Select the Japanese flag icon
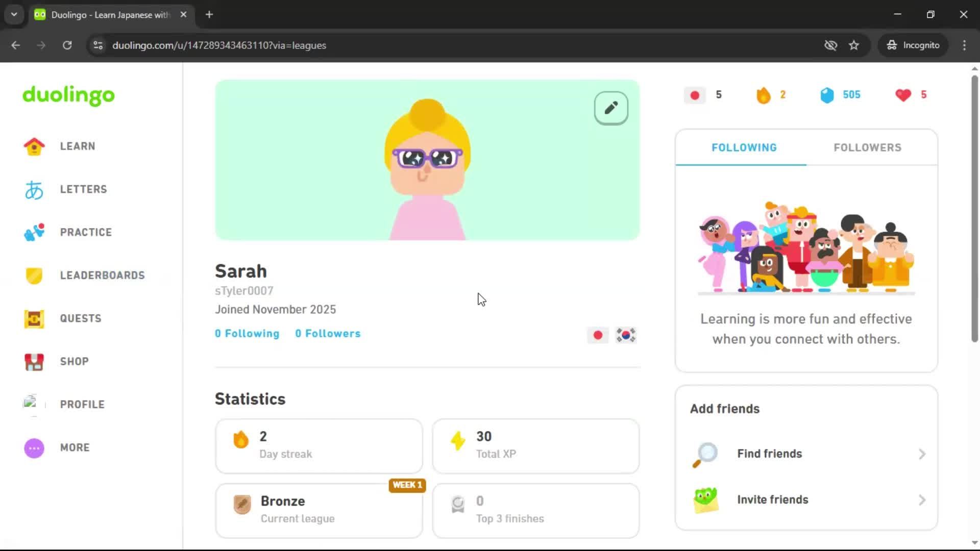980x551 pixels. [598, 335]
